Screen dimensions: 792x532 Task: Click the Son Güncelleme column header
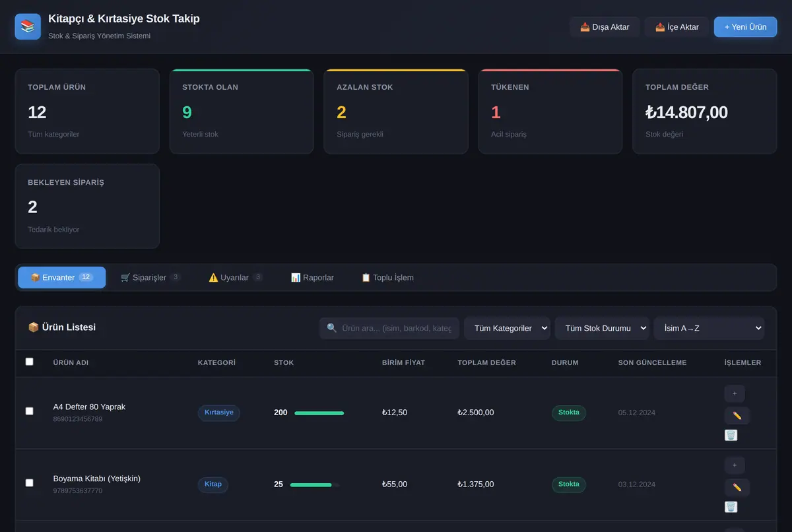pyautogui.click(x=652, y=362)
